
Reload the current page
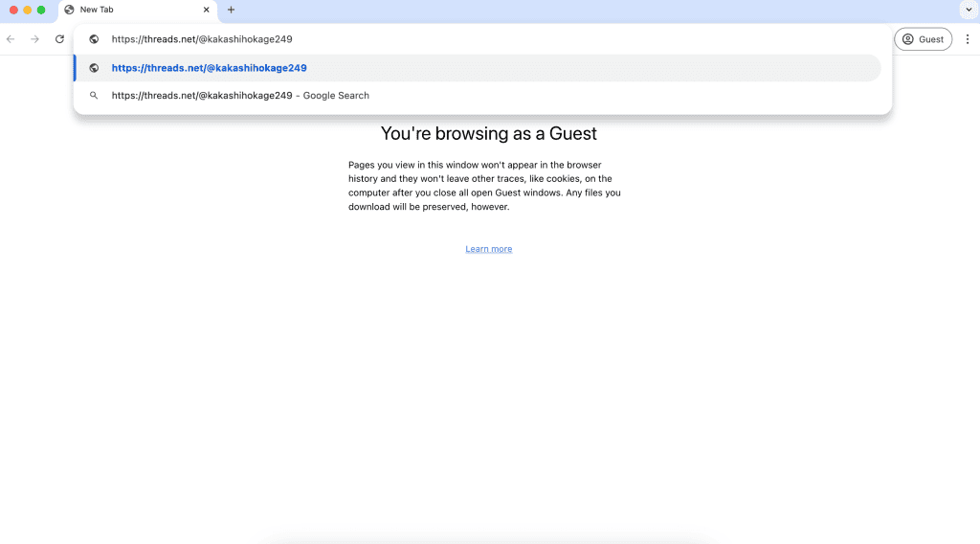coord(59,39)
